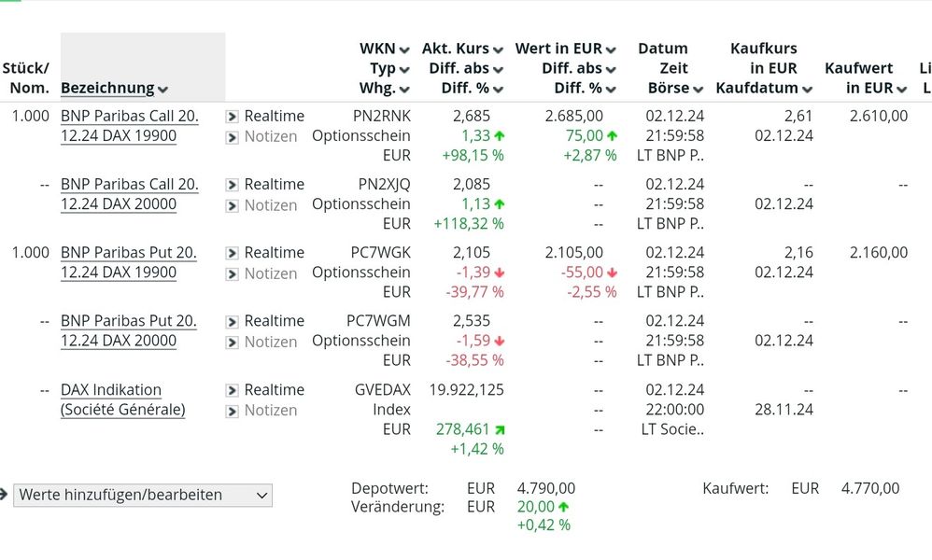The image size is (932, 560).
Task: Click Realtime arrow icon for Call DAX 20000
Action: coord(233,185)
